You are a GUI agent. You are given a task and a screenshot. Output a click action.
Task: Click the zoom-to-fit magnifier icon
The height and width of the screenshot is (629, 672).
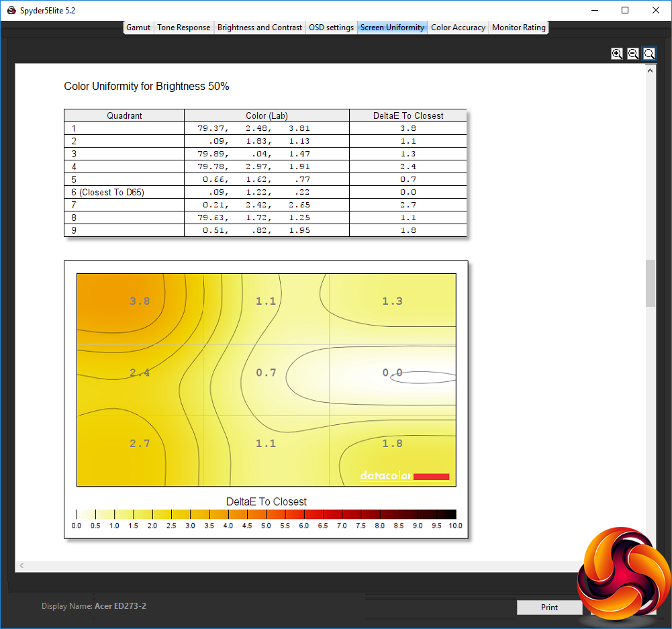[649, 54]
